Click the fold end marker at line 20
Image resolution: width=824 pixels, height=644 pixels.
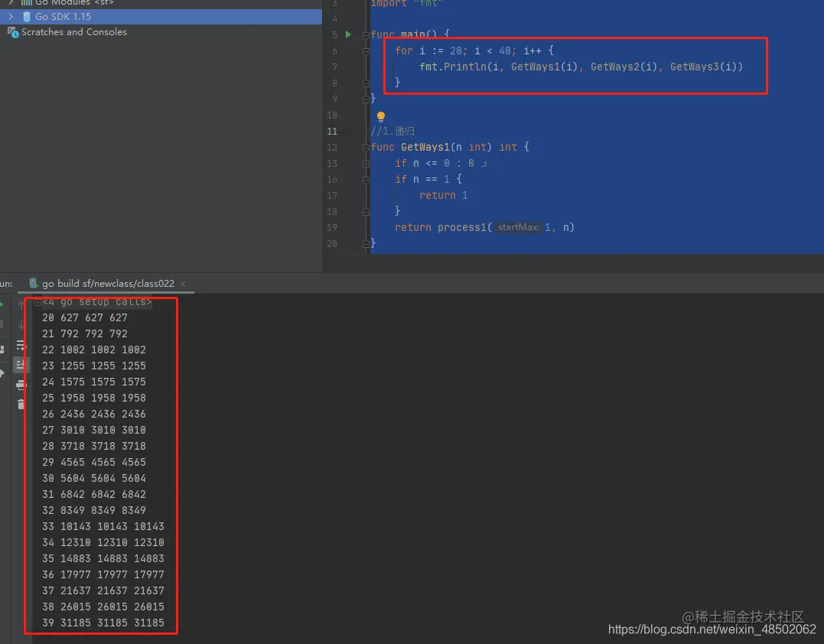[x=366, y=244]
